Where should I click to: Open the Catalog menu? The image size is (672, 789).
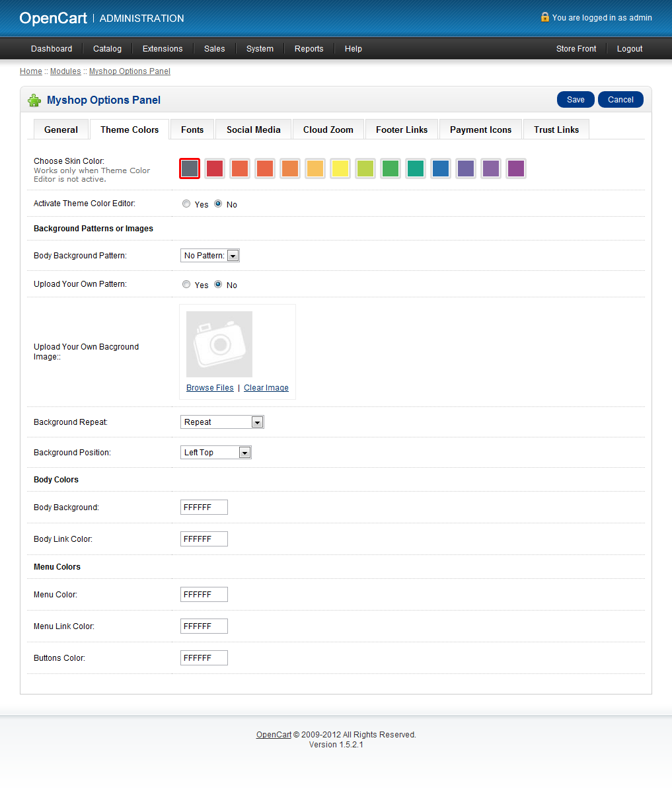[x=107, y=49]
